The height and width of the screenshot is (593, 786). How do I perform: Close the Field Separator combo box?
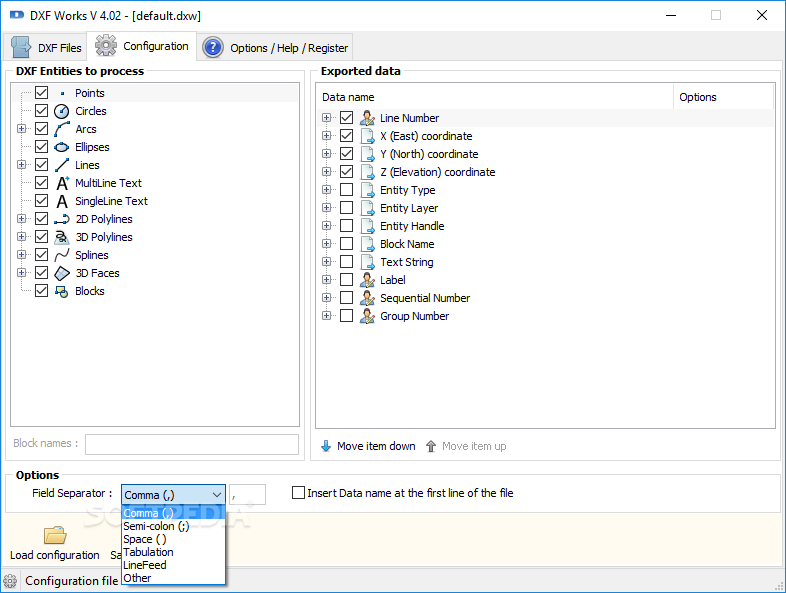(x=217, y=495)
